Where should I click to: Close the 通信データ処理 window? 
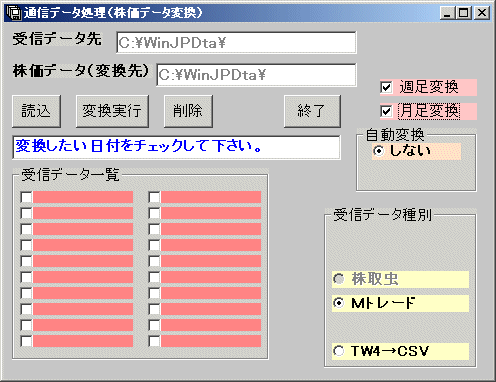(x=482, y=13)
